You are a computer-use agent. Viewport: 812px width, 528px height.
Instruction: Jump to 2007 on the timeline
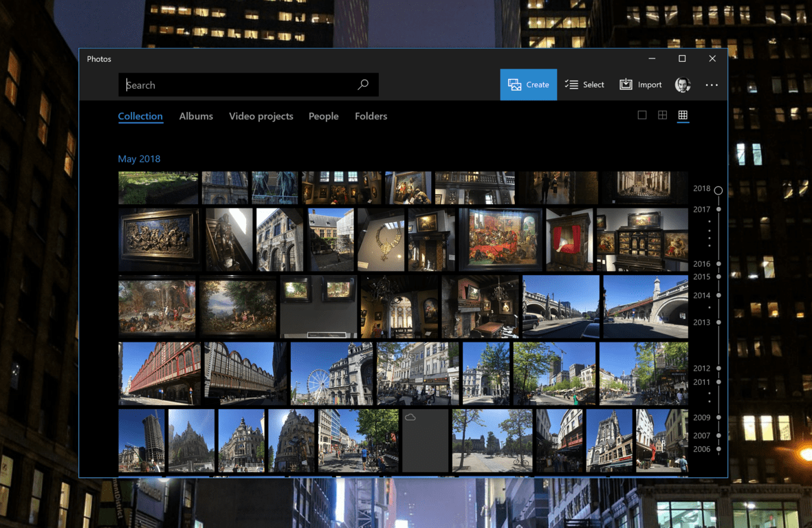pyautogui.click(x=702, y=436)
